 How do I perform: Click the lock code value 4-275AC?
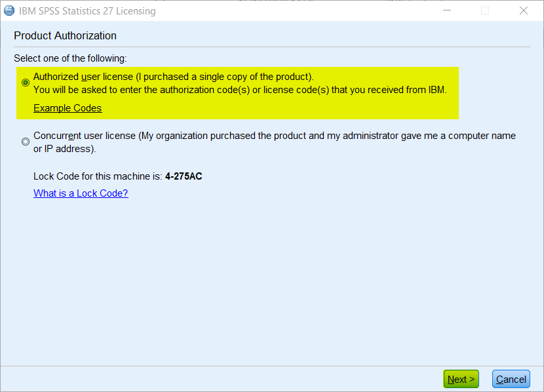(184, 176)
